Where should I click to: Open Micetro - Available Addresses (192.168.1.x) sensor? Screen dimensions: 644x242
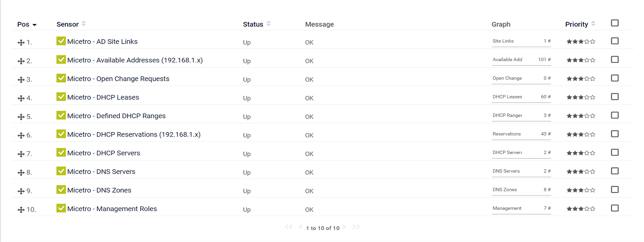[x=135, y=60]
